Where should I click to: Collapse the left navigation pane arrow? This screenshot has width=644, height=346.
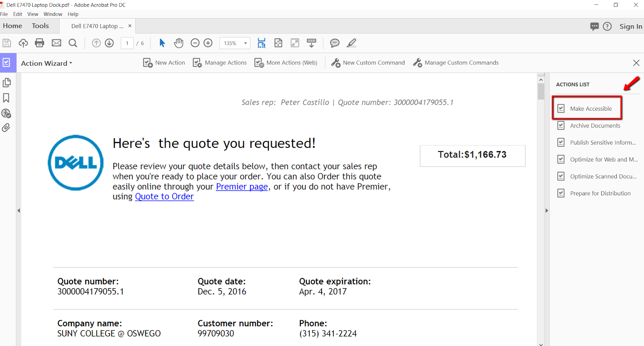(x=19, y=211)
